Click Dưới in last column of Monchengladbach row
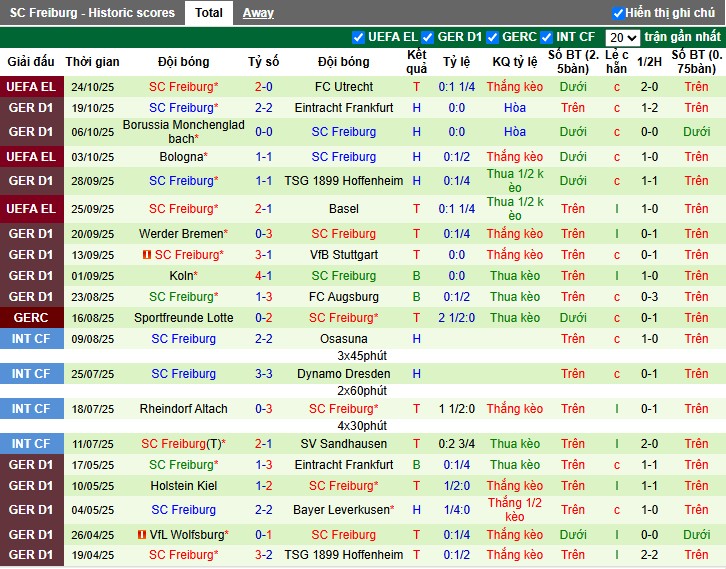 (696, 132)
